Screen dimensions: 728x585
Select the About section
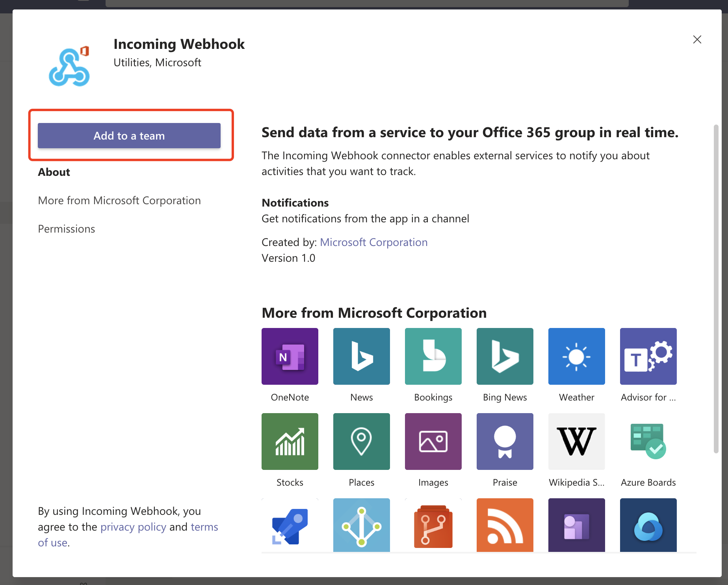(x=54, y=172)
